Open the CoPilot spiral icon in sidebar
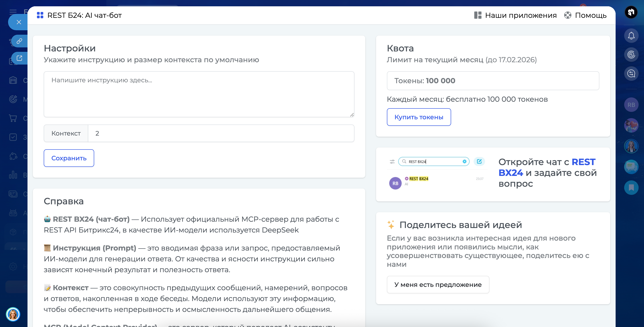 (x=631, y=55)
